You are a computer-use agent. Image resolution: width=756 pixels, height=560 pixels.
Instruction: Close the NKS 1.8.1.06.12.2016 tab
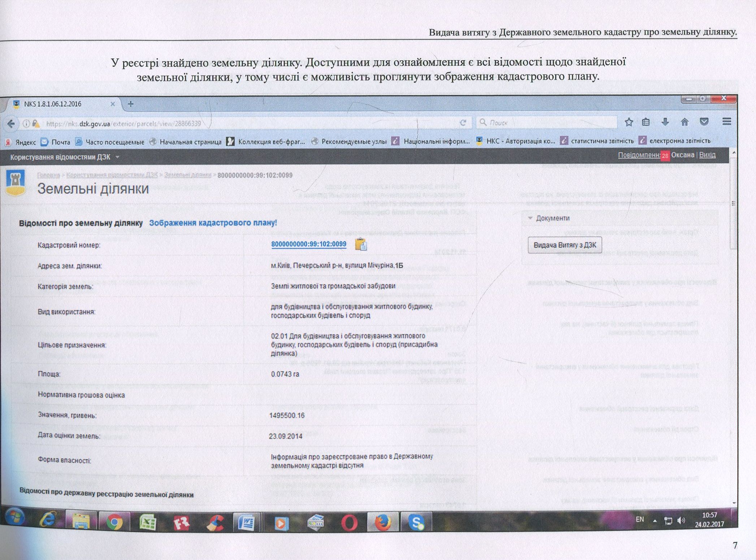tap(112, 104)
